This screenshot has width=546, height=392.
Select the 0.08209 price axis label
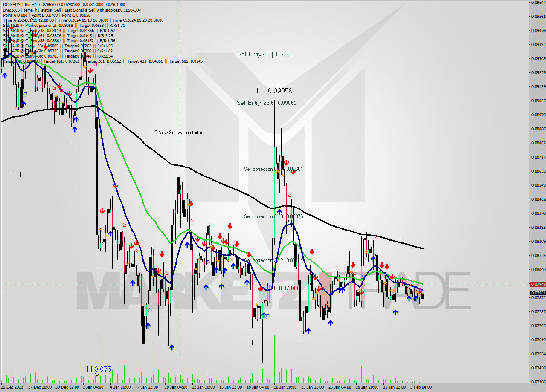tap(538, 241)
